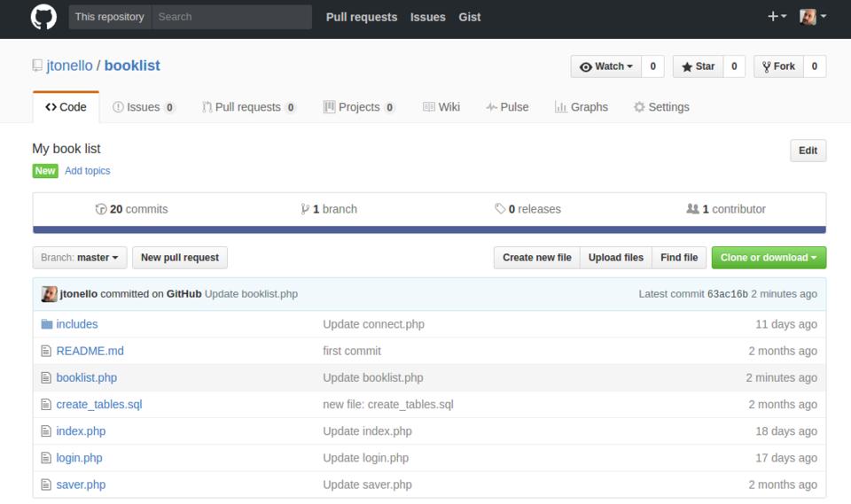Click the jtonello committer avatar
Screen dimensions: 851x504
click(x=50, y=294)
